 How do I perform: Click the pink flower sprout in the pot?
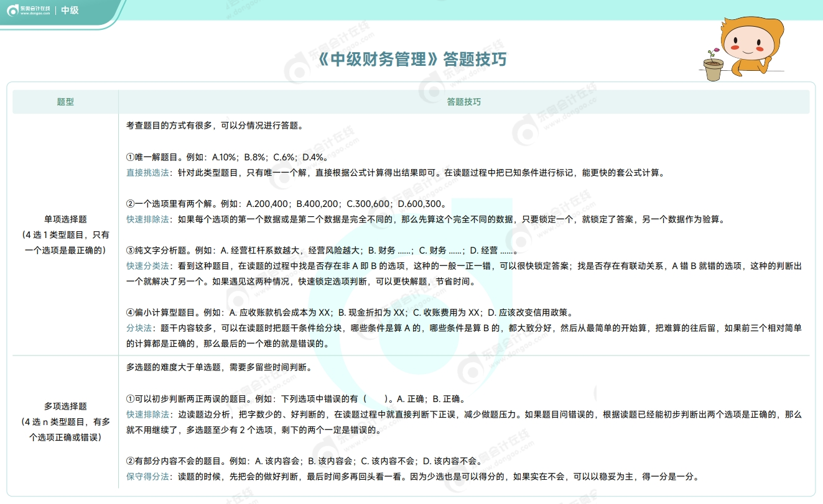click(717, 50)
